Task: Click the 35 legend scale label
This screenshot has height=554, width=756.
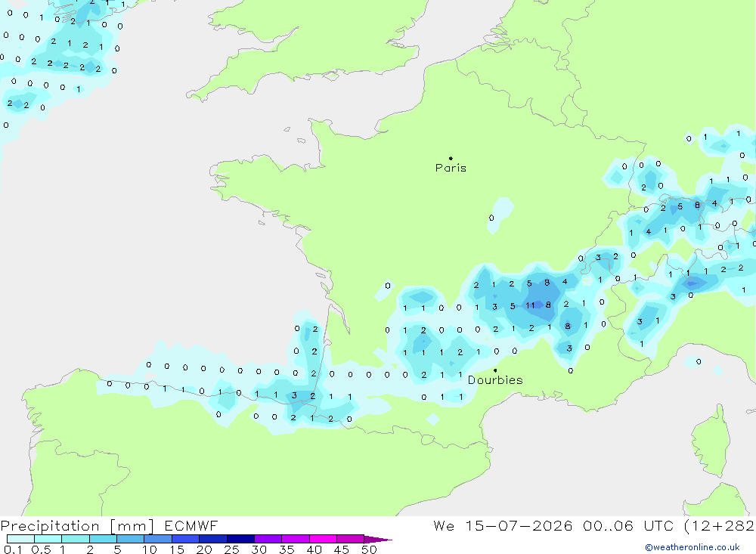Action: pos(287,549)
